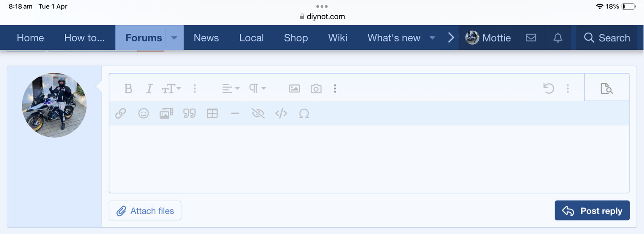Viewport: 644px width, 234px height.
Task: Open the News tab
Action: pos(206,38)
